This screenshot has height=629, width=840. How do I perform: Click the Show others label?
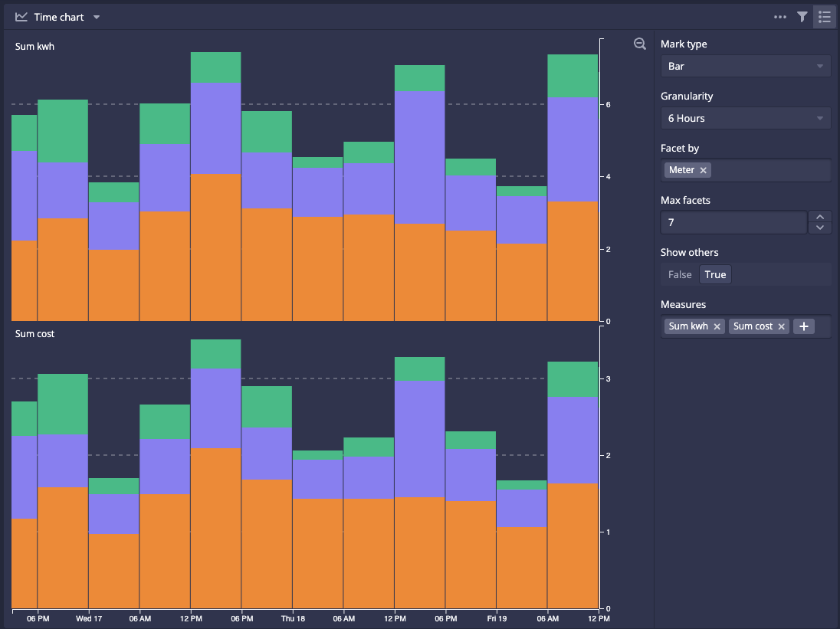pyautogui.click(x=690, y=252)
